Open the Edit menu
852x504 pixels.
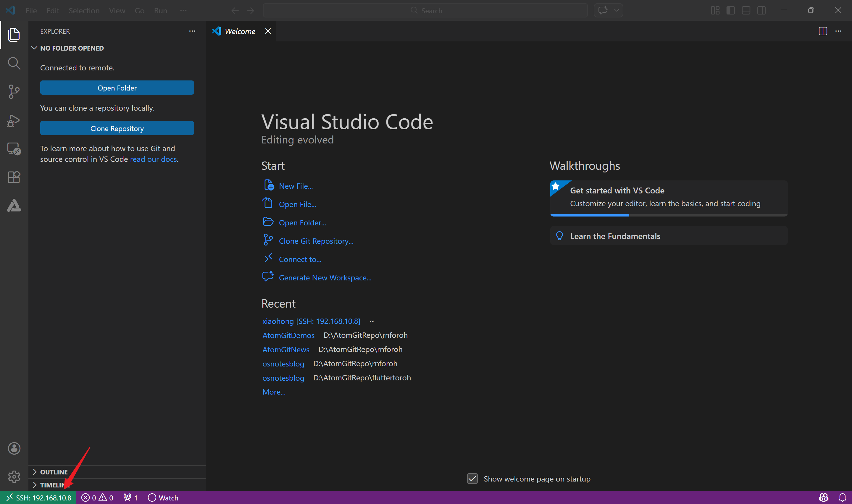(53, 11)
